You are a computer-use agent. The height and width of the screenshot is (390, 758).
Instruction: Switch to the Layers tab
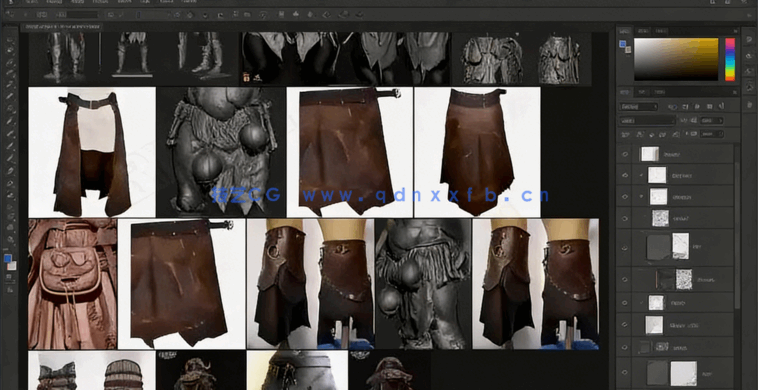[x=625, y=92]
